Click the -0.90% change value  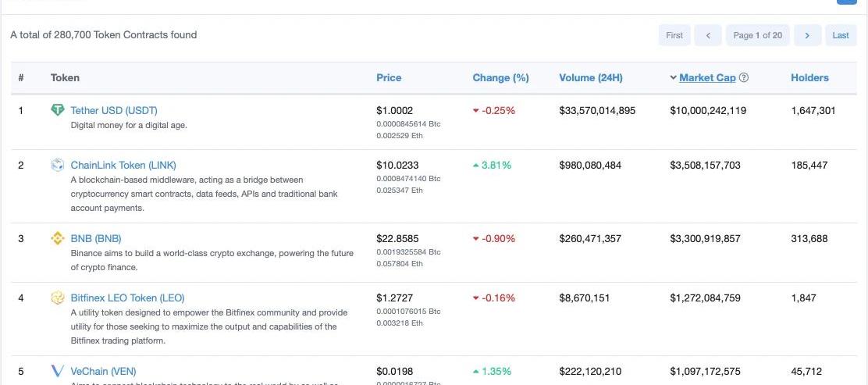pyautogui.click(x=498, y=239)
